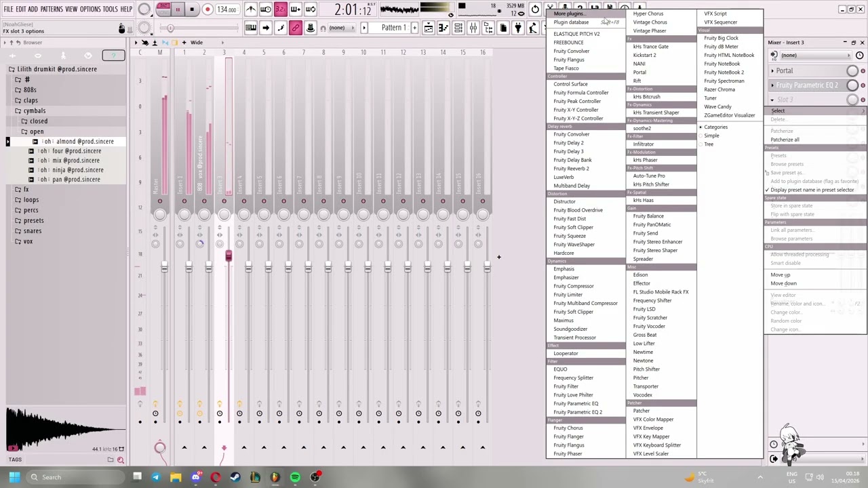Open the Piano roll view icon

(x=443, y=28)
